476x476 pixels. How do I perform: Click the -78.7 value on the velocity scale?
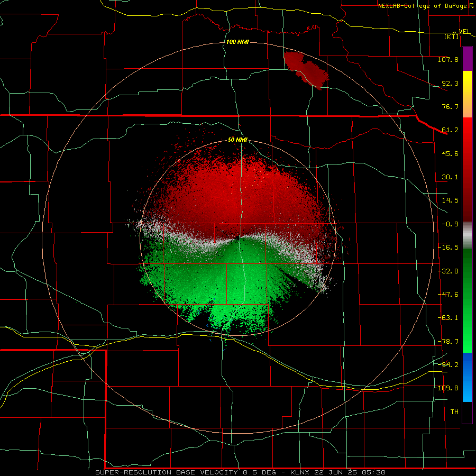click(448, 342)
